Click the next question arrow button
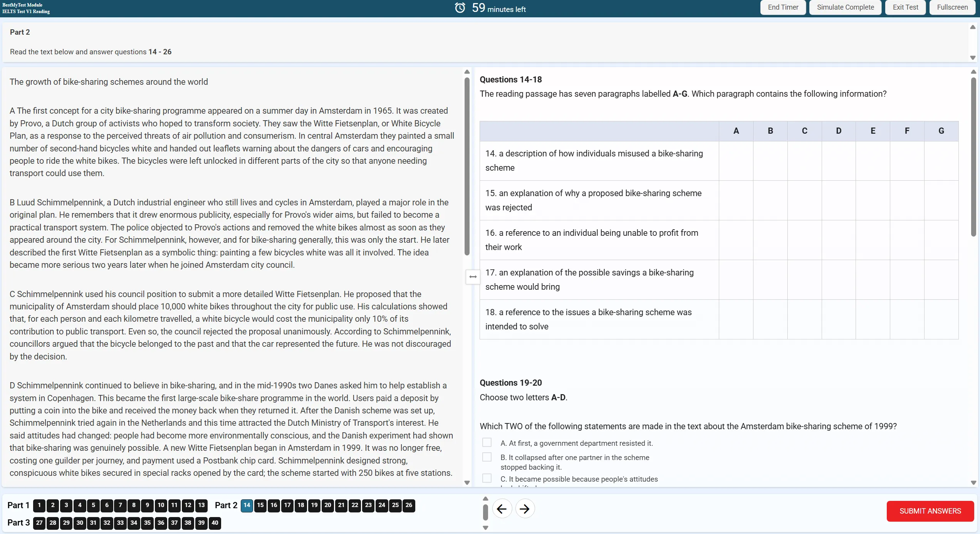 (x=525, y=509)
